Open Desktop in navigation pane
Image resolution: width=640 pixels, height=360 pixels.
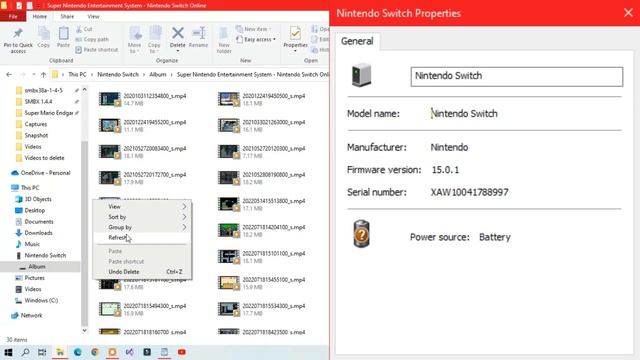point(35,211)
